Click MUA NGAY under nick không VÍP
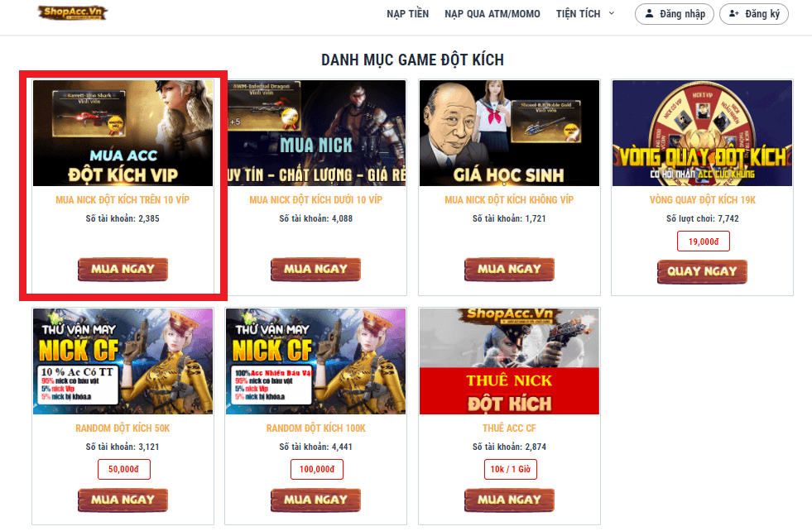Screen dimensions: 812x531 509,269
